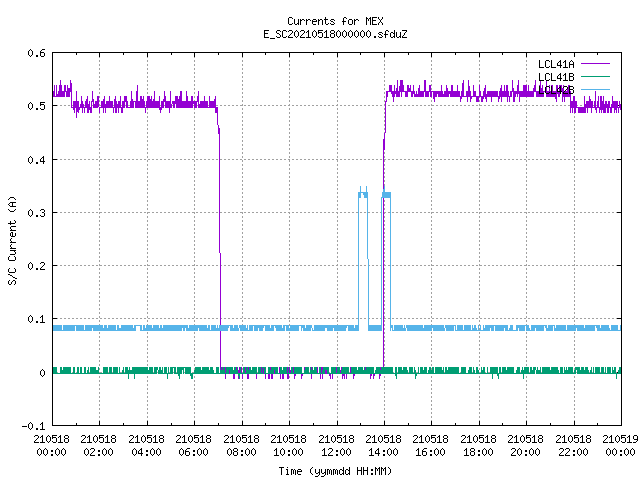Click the purple line sample beside LCL41A
Screen dimensions: 640x480
coord(595,64)
